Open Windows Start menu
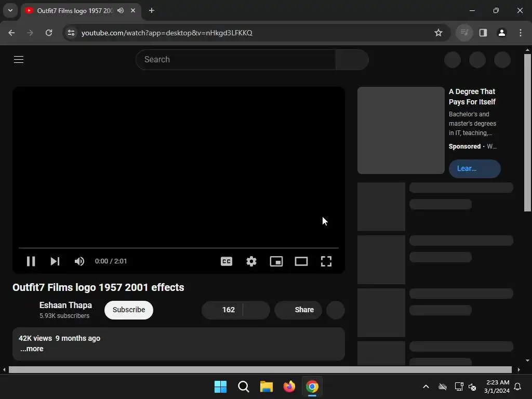 220,387
